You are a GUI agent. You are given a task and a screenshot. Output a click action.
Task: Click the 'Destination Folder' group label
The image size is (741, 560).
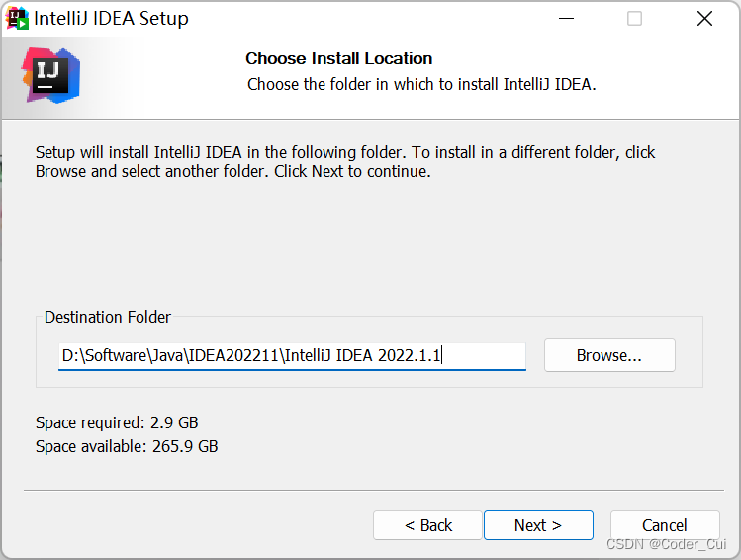[x=108, y=317]
